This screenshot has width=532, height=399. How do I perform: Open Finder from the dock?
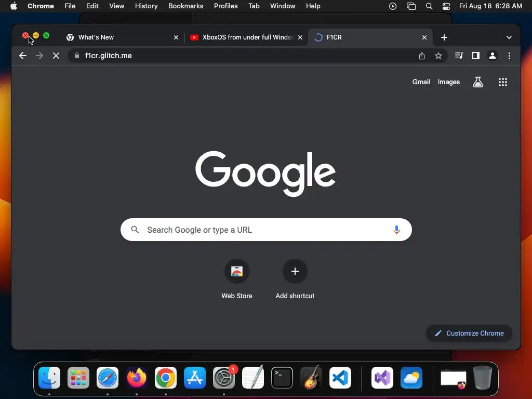(x=49, y=378)
